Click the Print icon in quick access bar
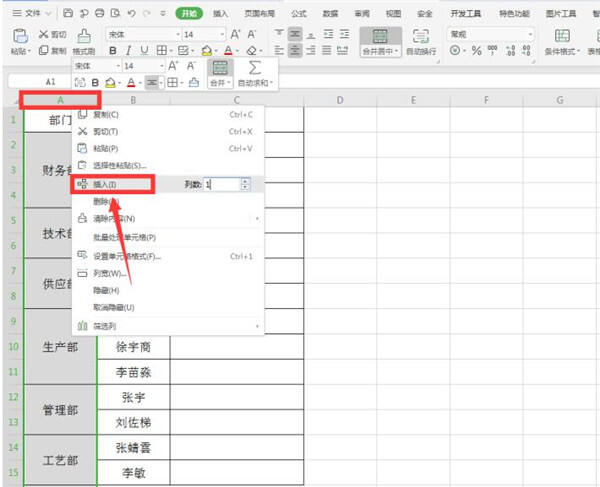600x487 pixels. (x=99, y=13)
